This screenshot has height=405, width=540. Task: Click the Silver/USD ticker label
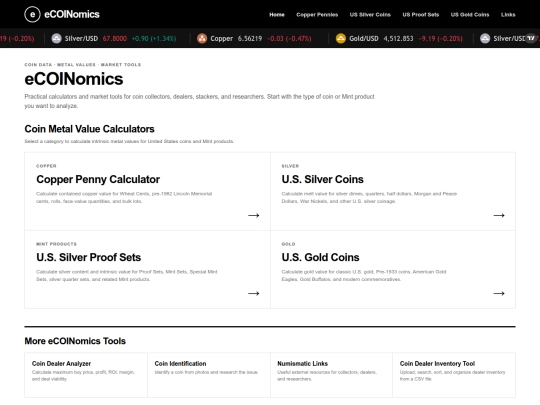pos(81,39)
